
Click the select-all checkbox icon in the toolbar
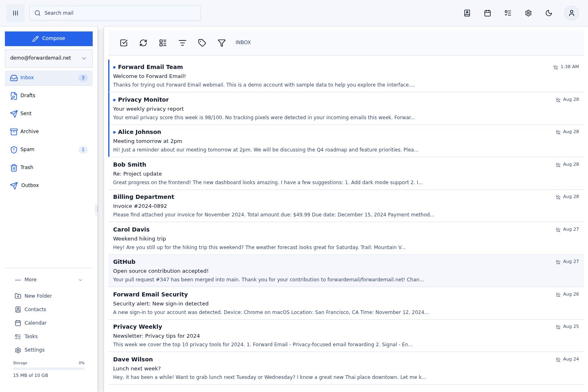tap(124, 43)
